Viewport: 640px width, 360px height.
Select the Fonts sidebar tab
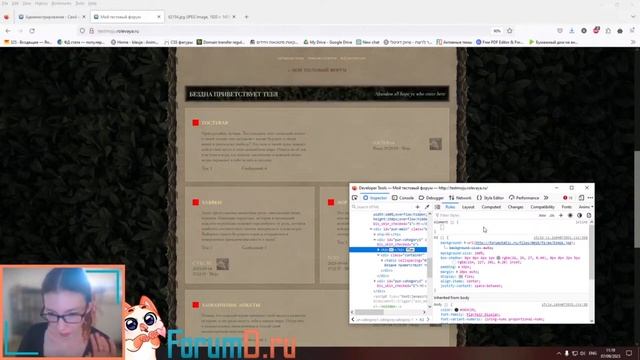pyautogui.click(x=567, y=207)
